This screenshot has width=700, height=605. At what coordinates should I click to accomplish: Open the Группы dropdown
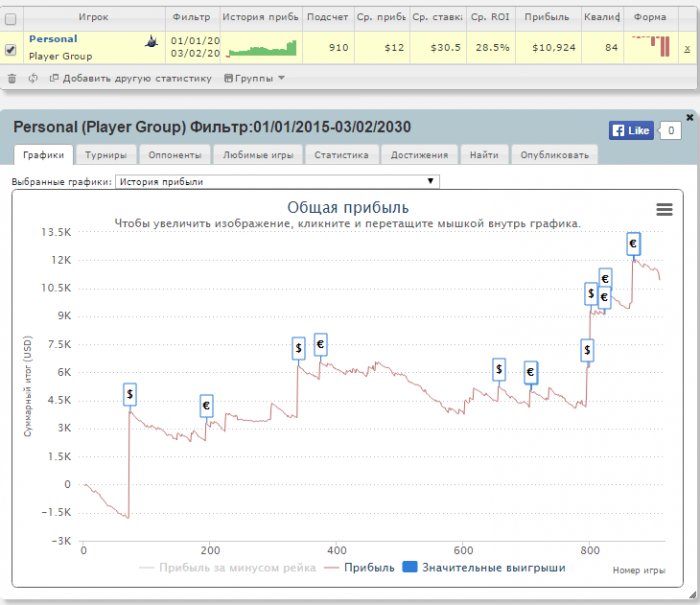(x=254, y=79)
